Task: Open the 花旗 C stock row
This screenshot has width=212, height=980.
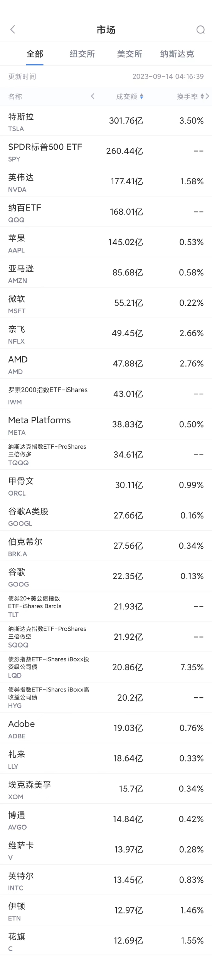Action: pos(106,940)
